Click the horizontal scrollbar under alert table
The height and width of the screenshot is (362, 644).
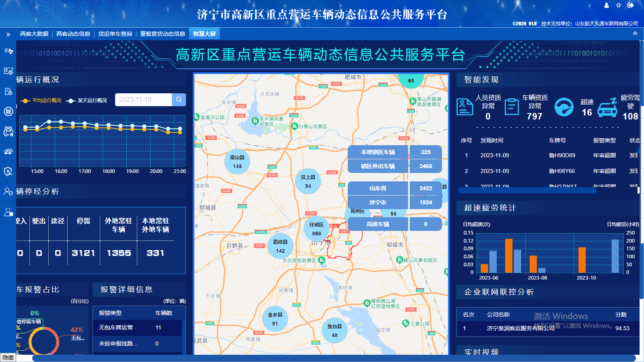pos(547,190)
